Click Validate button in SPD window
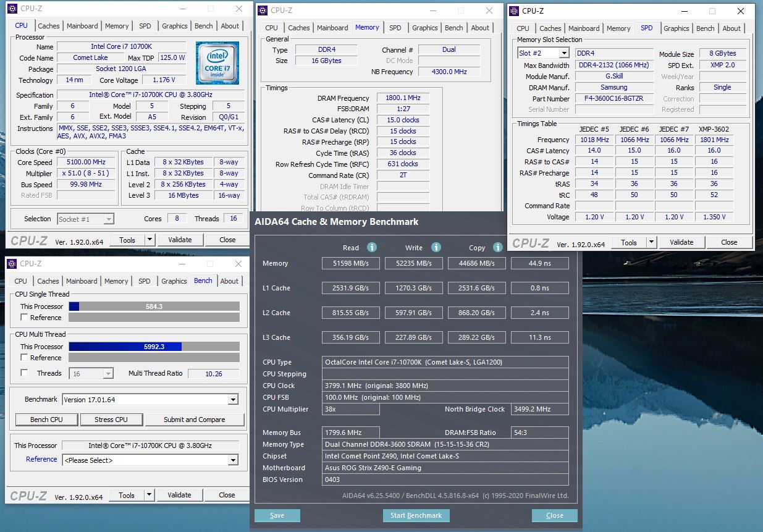Viewport: 763px width, 532px height. (681, 243)
